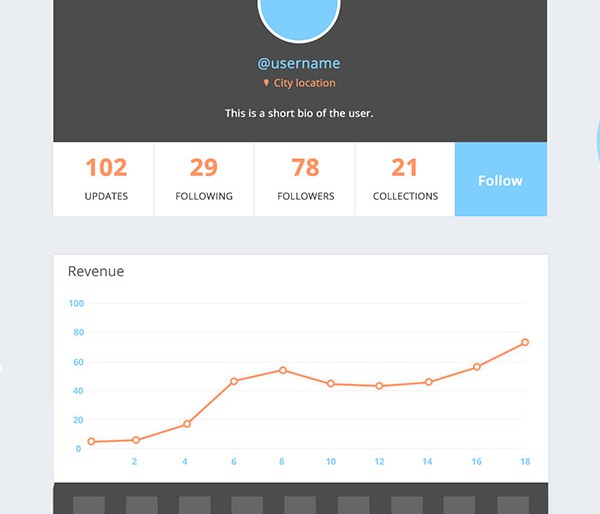Click the City location text
600x514 pixels.
[304, 84]
